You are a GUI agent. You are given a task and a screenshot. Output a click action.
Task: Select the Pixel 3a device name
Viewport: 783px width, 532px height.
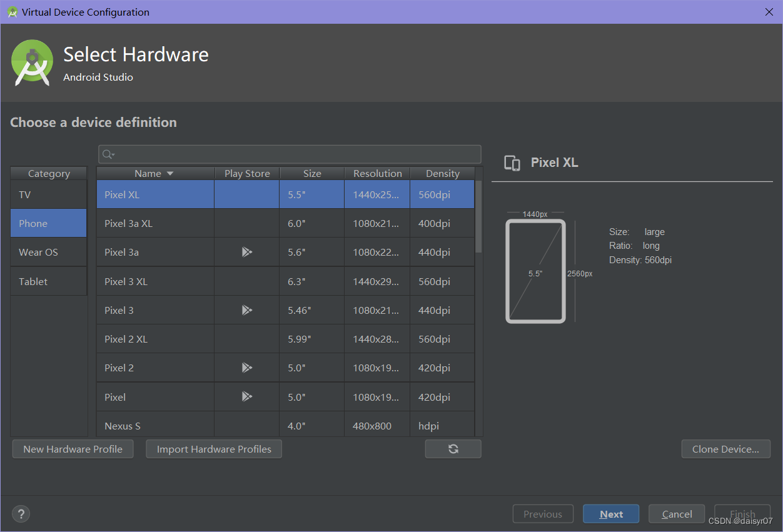tap(121, 252)
